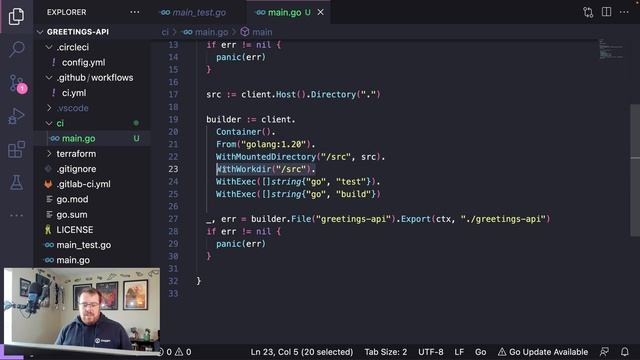Click the ci breadcrumb segment
This screenshot has width=640, height=360.
coord(164,32)
